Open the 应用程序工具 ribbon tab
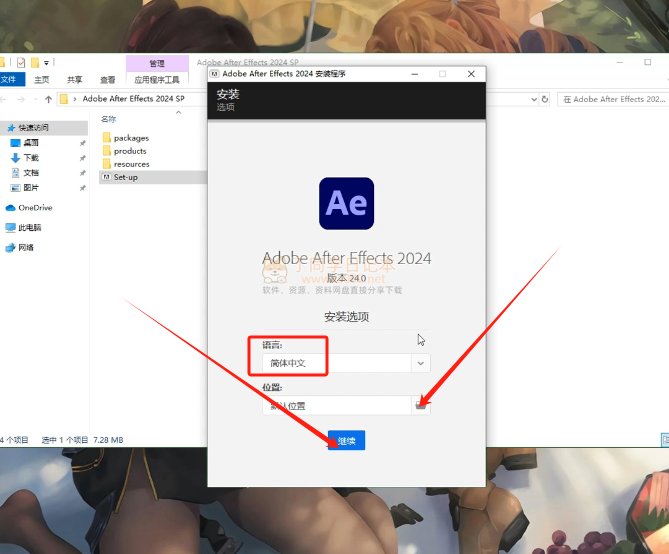This screenshot has width=669, height=554. [157, 80]
